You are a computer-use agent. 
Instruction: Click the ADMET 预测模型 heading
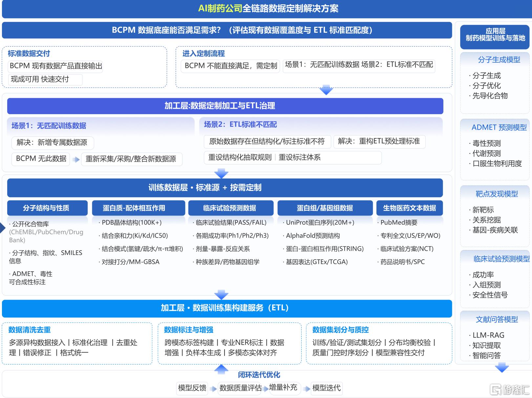pos(499,127)
